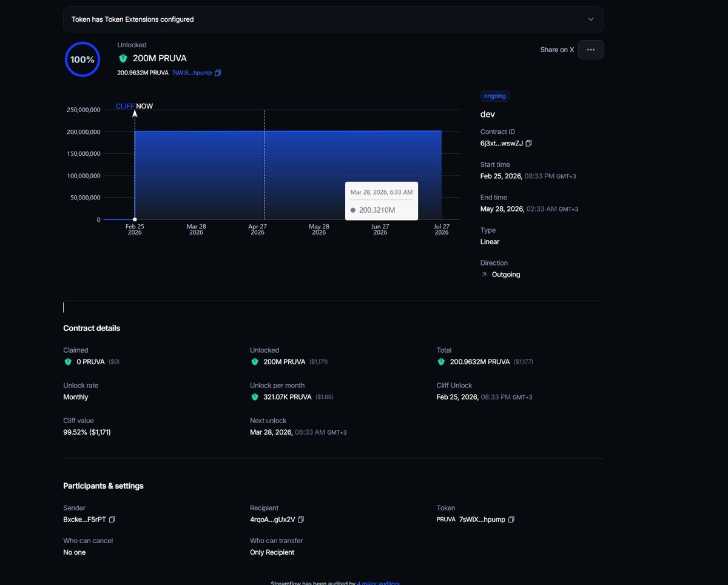Open the 4 major auditors link

pos(378,583)
